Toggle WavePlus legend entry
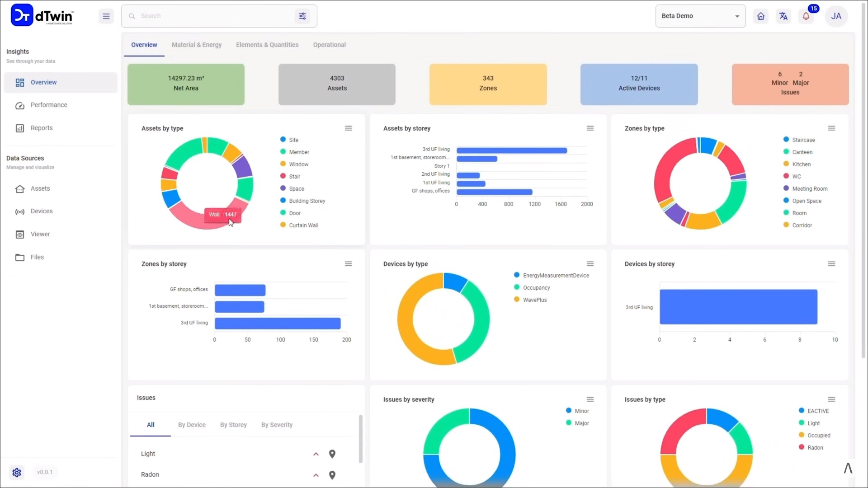The height and width of the screenshot is (488, 868). click(x=530, y=300)
